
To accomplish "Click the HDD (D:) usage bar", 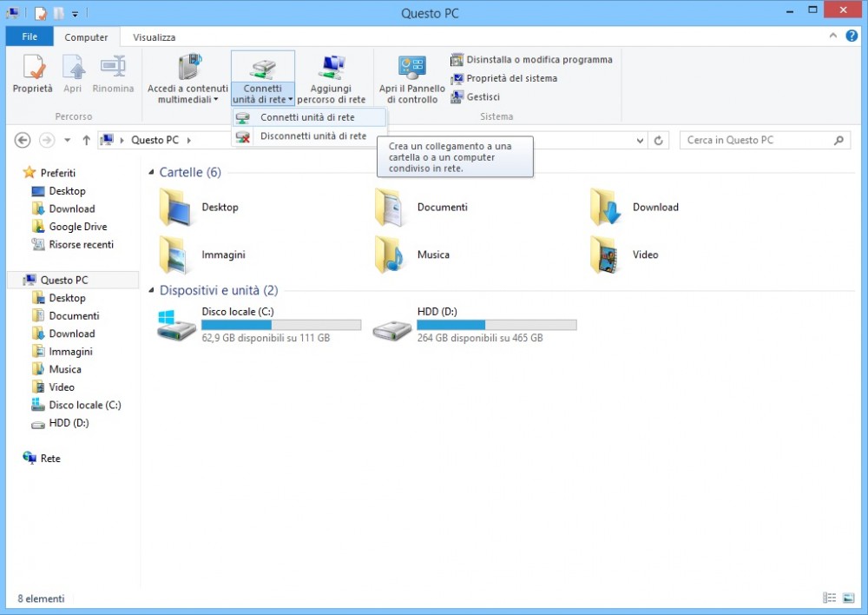I will [x=496, y=325].
